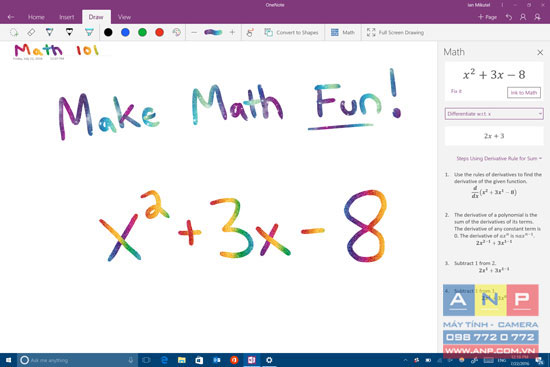The image size is (550, 367).
Task: Open the Differentiate w.r.t. x dropdown
Action: tap(494, 114)
